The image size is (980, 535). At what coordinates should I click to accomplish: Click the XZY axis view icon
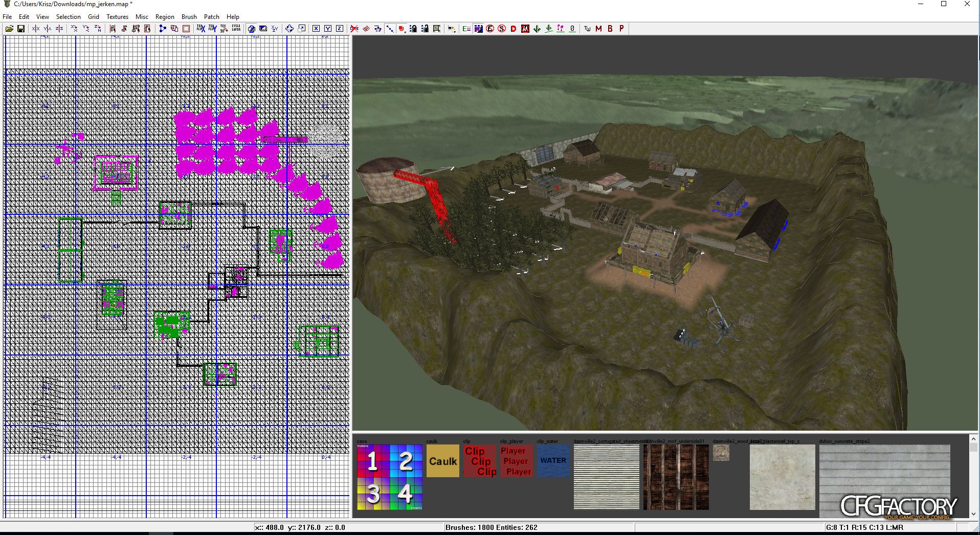275,29
